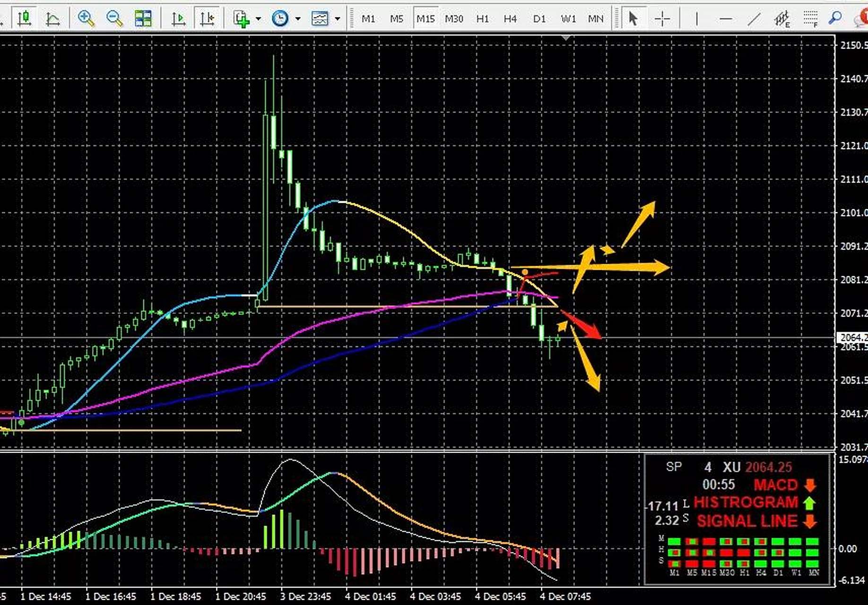The width and height of the screenshot is (868, 605).
Task: Draw a vertical line on the chart
Action: click(696, 19)
